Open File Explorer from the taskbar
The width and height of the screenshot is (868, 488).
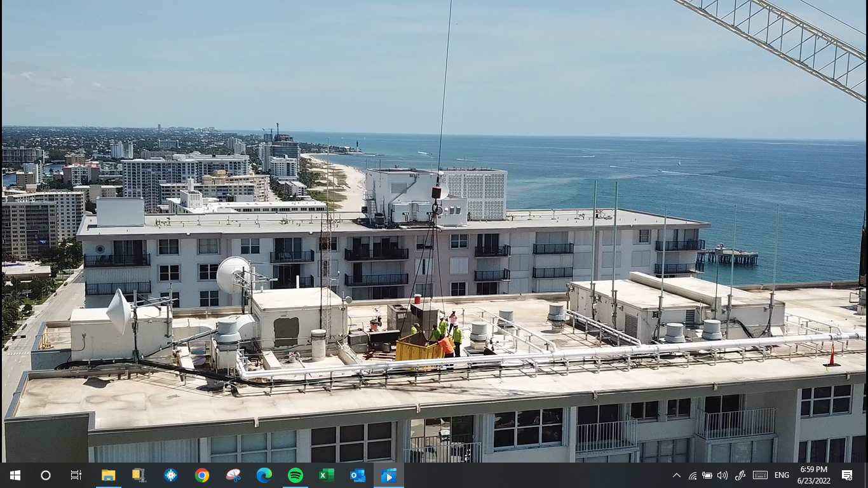tap(108, 475)
